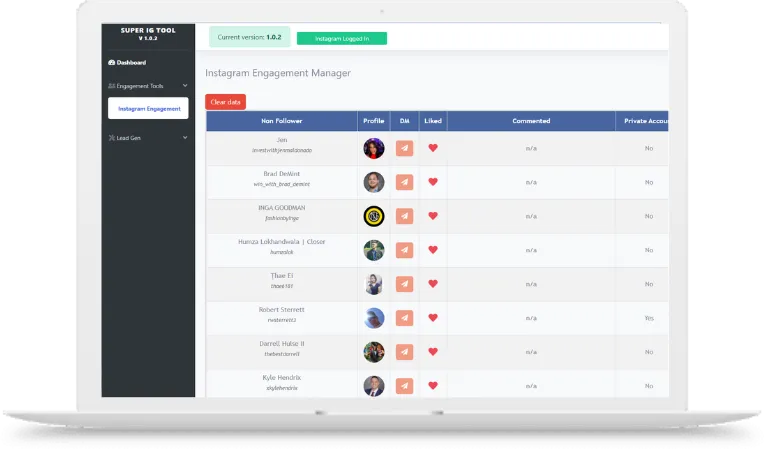Viewport: 764px width, 449px height.
Task: Select the name INGA GOODMAN
Action: [x=282, y=207]
